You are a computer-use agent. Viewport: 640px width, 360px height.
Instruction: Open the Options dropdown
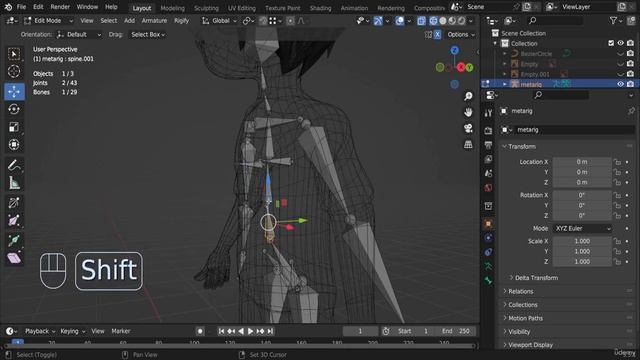(461, 35)
